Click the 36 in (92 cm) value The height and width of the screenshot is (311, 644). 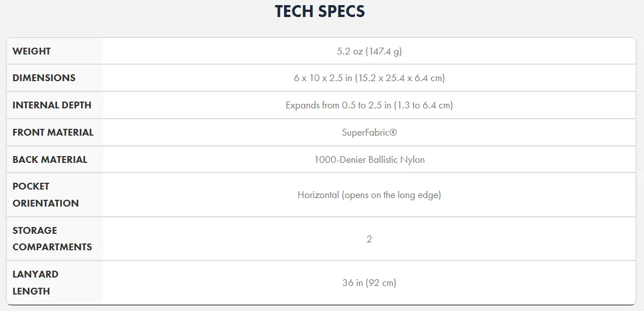pos(369,282)
